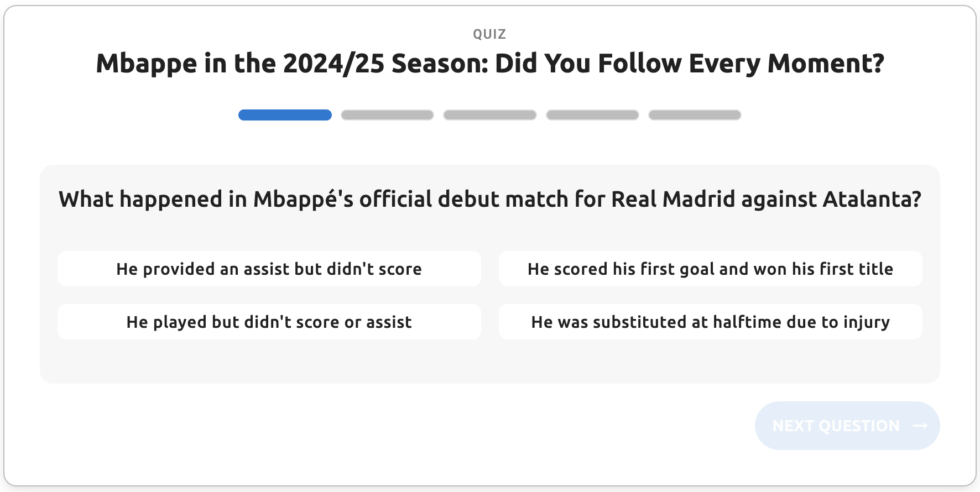
Task: Click the arrow icon on Next Question
Action: 920,426
